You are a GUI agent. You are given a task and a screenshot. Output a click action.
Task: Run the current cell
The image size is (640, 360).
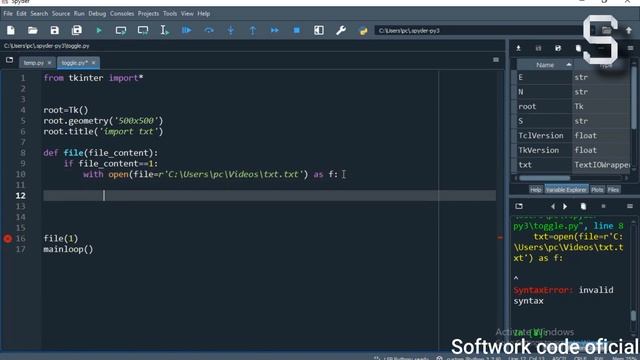(x=121, y=30)
